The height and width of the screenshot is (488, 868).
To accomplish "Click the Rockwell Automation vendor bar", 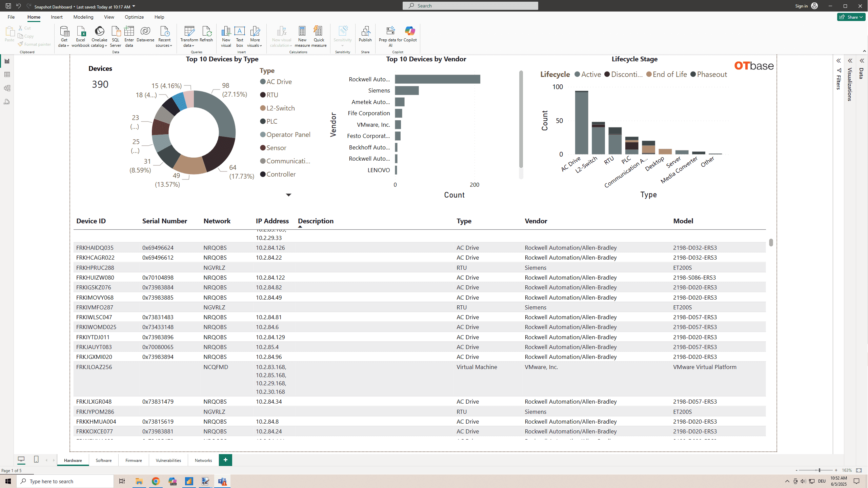I will point(438,79).
